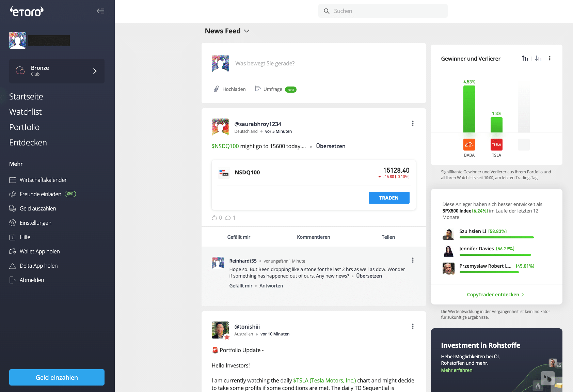Open Przemyslaw Robert L... trader profile
573x392 pixels.
[486, 266]
